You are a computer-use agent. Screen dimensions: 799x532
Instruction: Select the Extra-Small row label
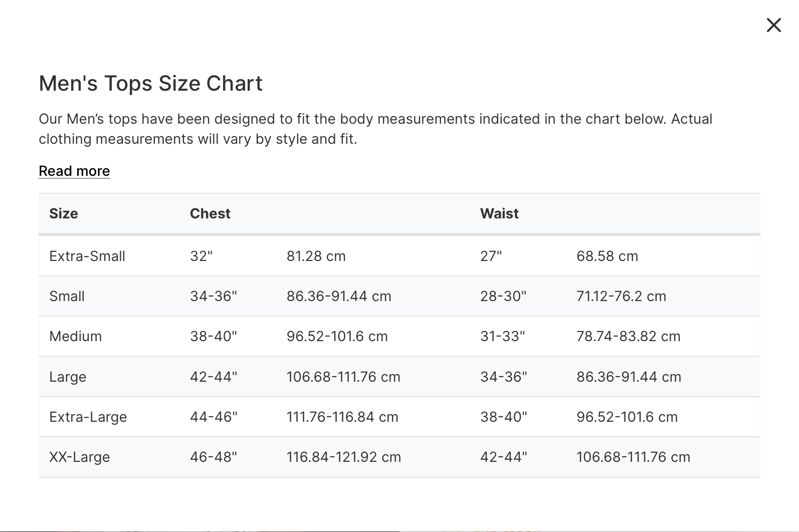point(87,256)
